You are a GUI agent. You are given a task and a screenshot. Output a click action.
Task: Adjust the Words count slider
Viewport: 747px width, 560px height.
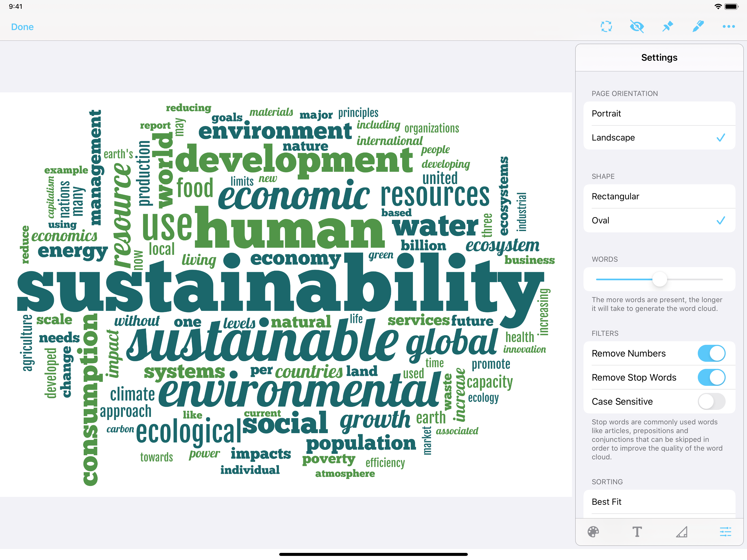click(659, 279)
